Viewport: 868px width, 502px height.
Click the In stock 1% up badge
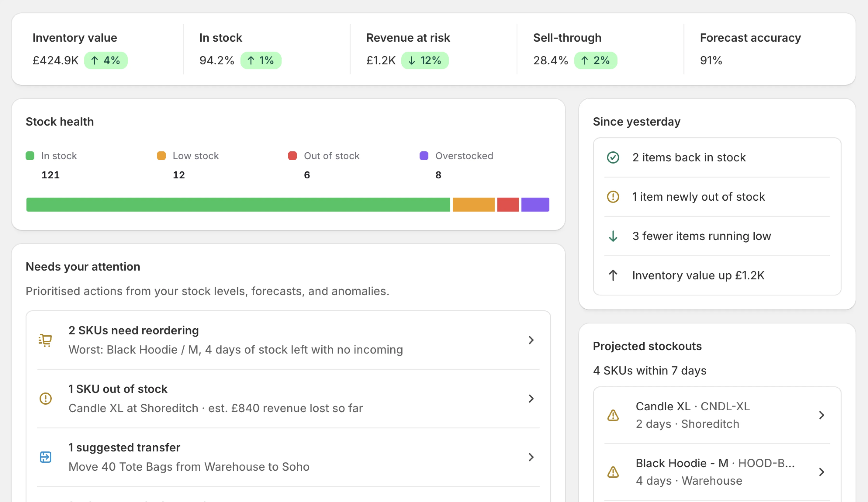coord(261,61)
